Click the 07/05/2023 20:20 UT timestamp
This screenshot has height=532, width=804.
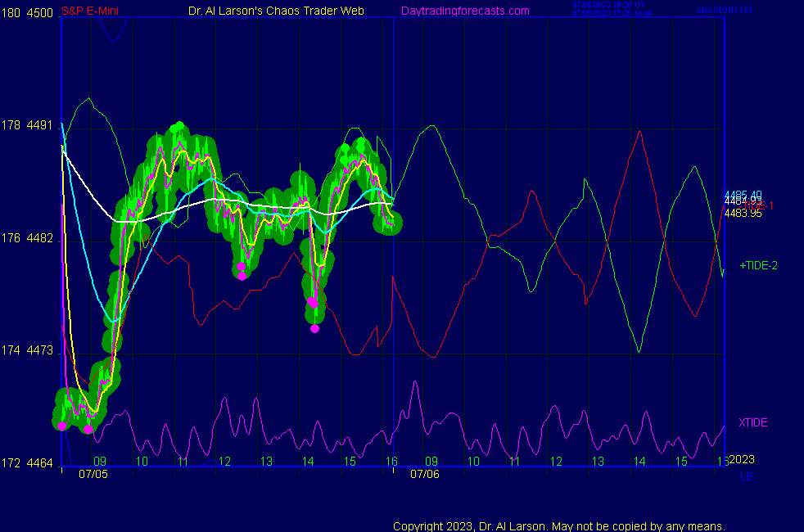pos(608,5)
